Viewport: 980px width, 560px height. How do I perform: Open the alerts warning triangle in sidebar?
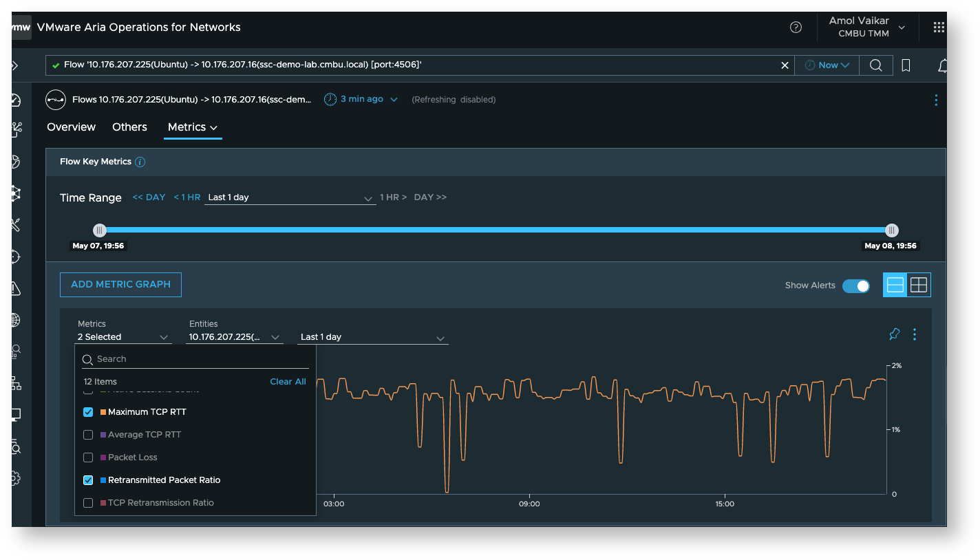coord(16,289)
